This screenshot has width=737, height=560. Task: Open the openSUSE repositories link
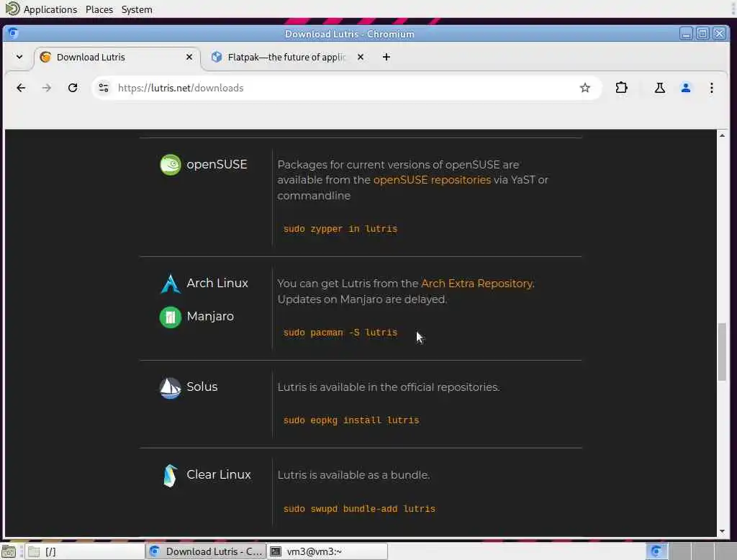(x=432, y=180)
